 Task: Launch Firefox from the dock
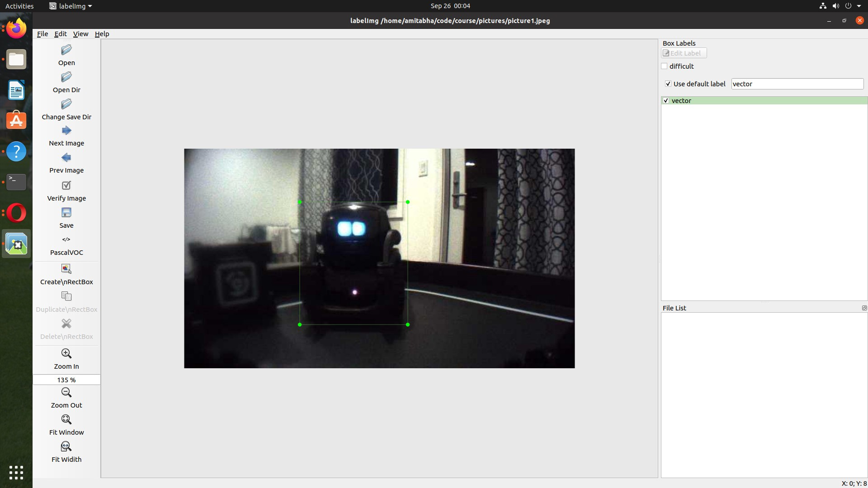16,28
